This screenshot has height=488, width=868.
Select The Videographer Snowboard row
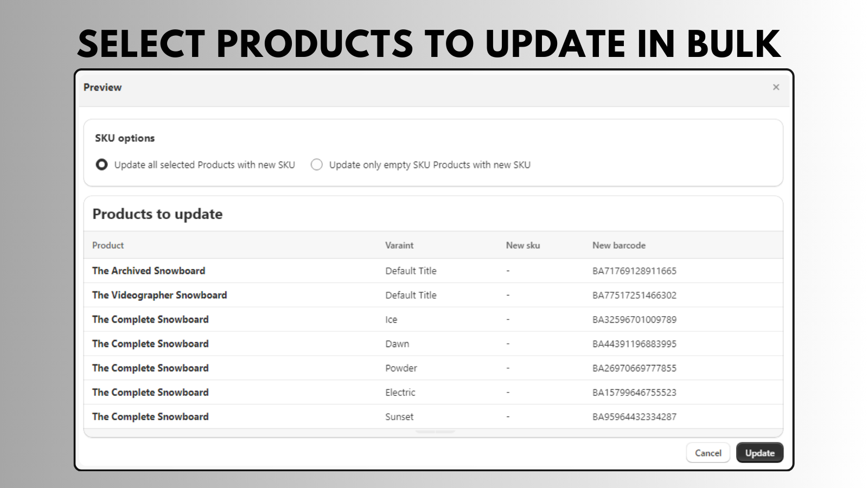click(159, 295)
